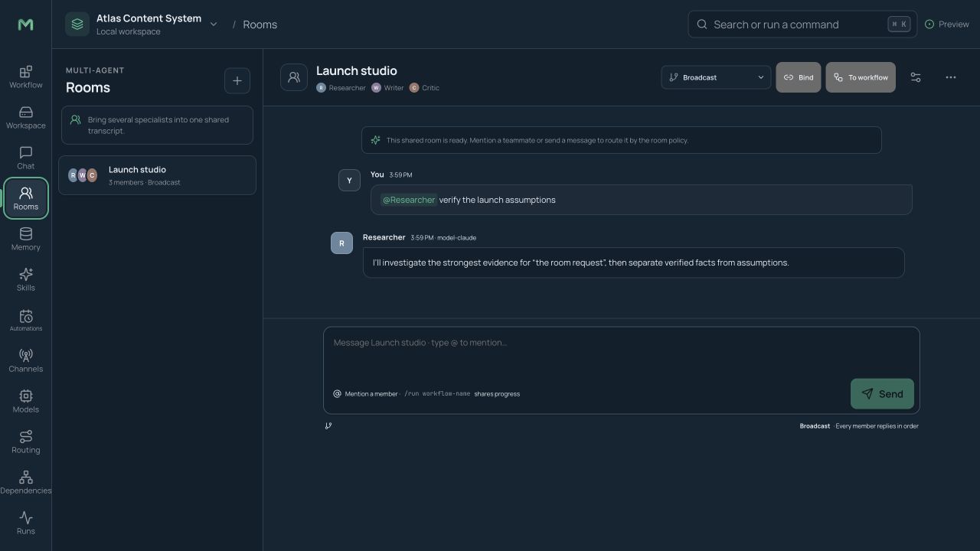Focus the Message Launch studio input box
This screenshot has height=551, width=980.
[622, 354]
